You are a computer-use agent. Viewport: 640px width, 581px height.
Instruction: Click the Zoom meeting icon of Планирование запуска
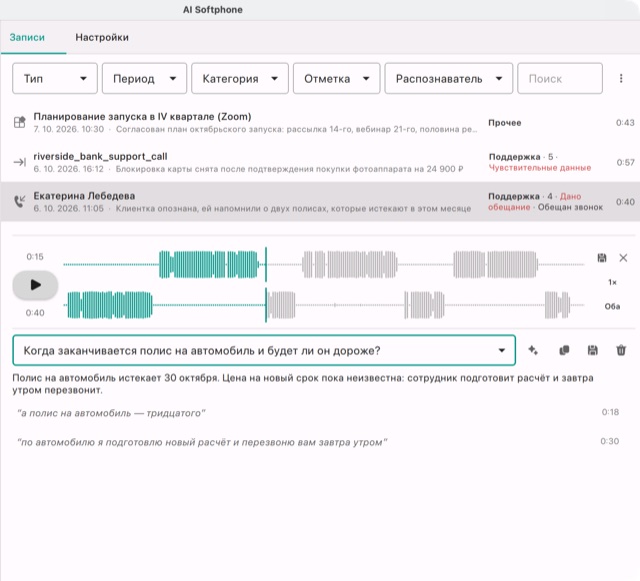20,122
